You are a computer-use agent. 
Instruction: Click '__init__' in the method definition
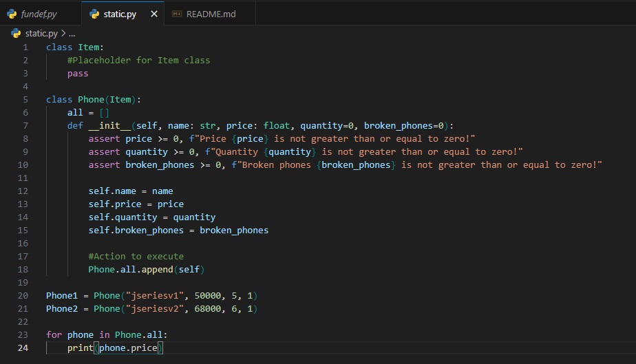click(x=109, y=126)
